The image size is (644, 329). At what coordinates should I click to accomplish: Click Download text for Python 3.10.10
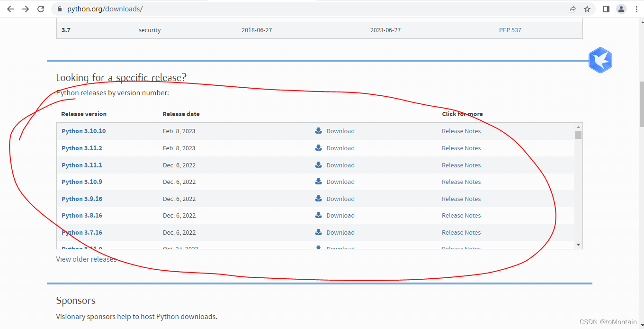click(340, 131)
